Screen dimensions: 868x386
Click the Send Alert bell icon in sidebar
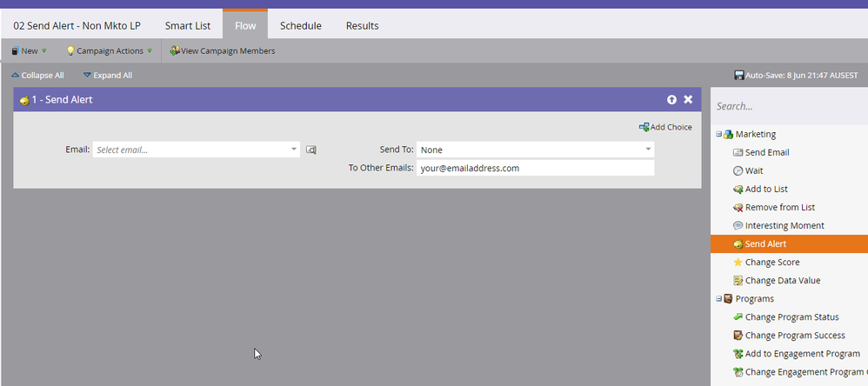pos(738,244)
